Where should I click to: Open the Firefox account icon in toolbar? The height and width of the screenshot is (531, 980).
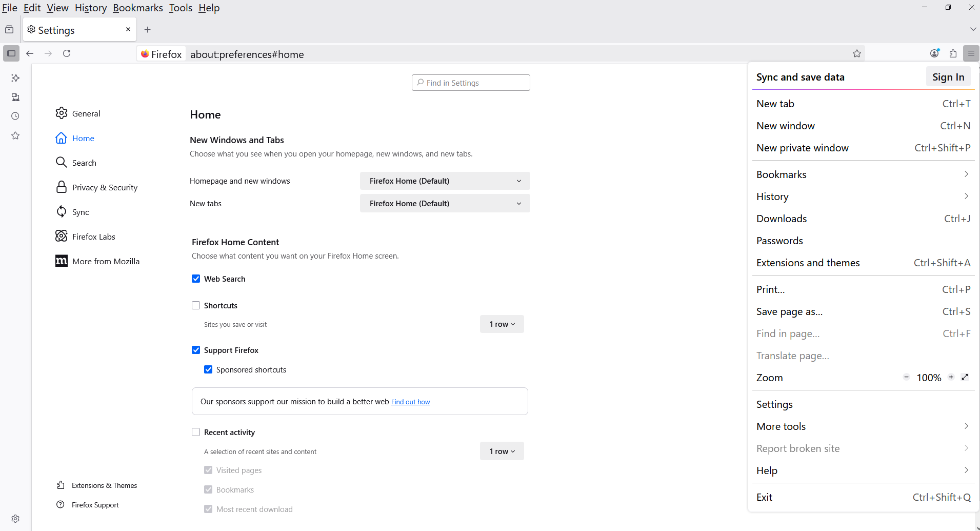coord(934,53)
